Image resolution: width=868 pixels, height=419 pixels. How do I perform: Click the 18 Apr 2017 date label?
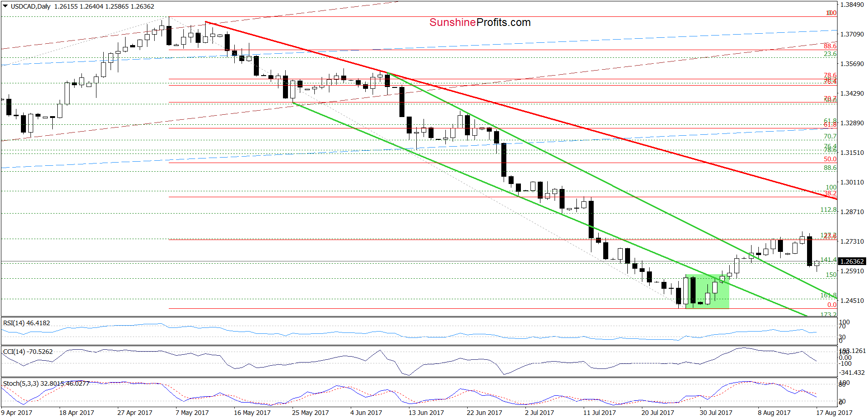point(76,413)
